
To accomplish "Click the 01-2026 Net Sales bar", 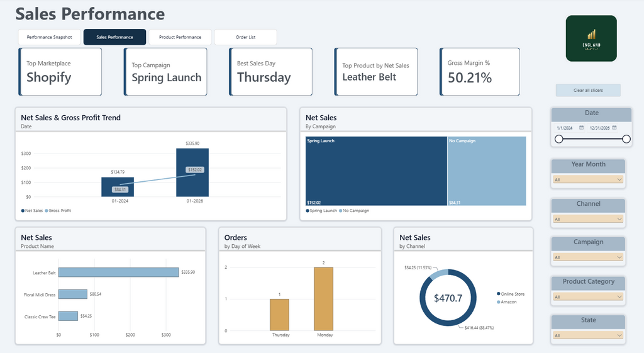I will click(x=192, y=172).
